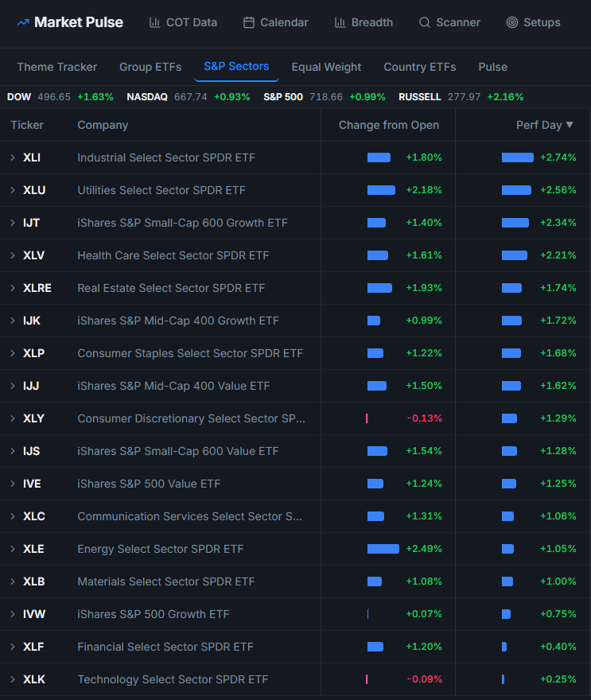The width and height of the screenshot is (591, 700).
Task: Click the +2.49% value for XLE
Action: [424, 549]
